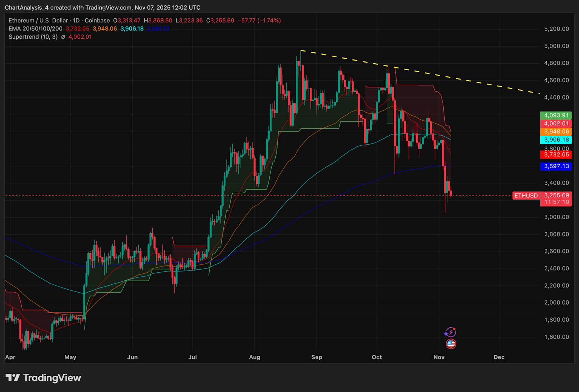Open the Ethereum / U.S. Dollar symbol legend
Screen dimensions: 579x392
[59, 21]
